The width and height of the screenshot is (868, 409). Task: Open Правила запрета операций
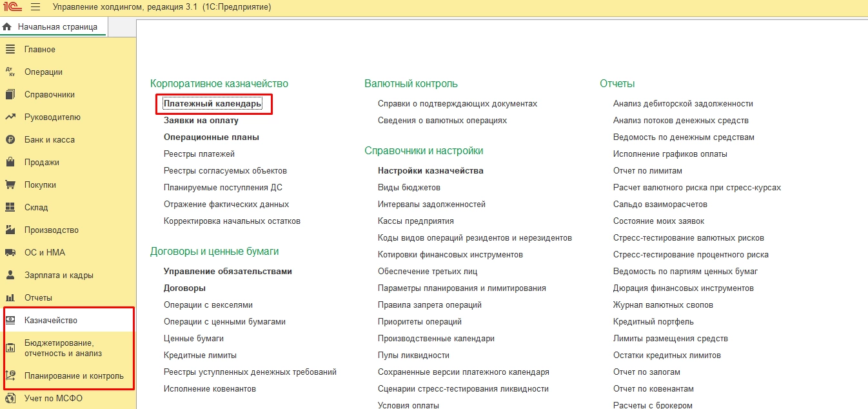429,305
